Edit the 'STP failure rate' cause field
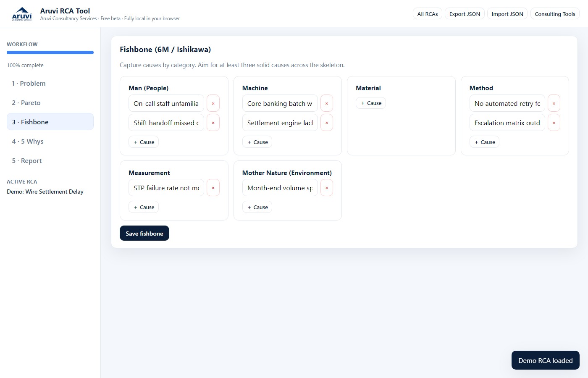The height and width of the screenshot is (378, 588). 166,188
